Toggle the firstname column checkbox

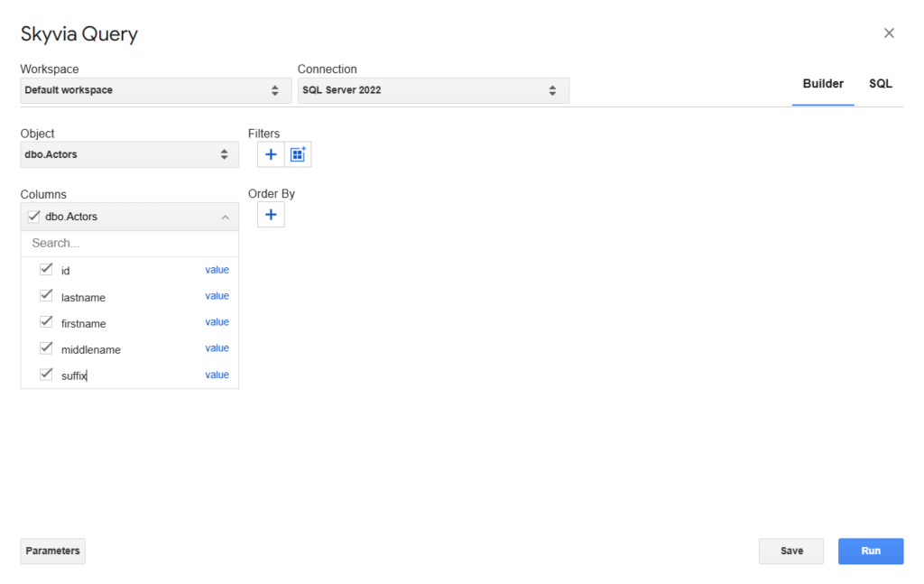(46, 322)
